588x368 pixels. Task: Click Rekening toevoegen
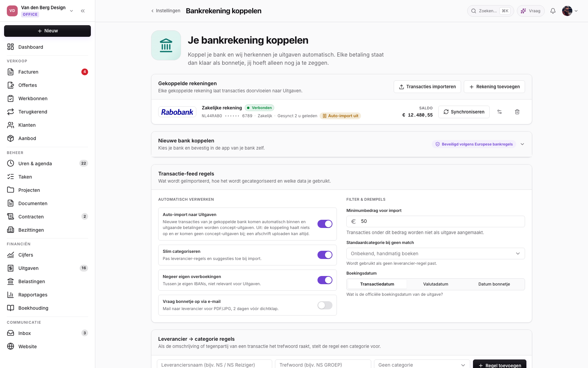coord(494,87)
